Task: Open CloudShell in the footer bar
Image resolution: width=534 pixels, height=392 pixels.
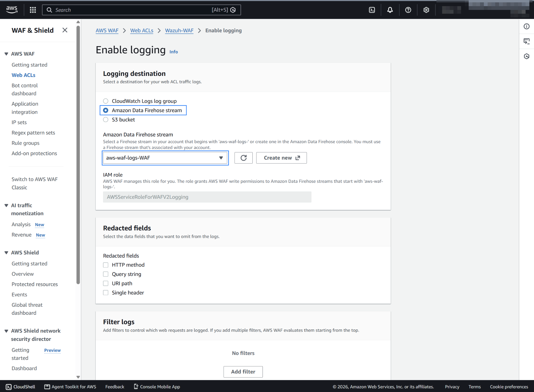Action: [20, 387]
